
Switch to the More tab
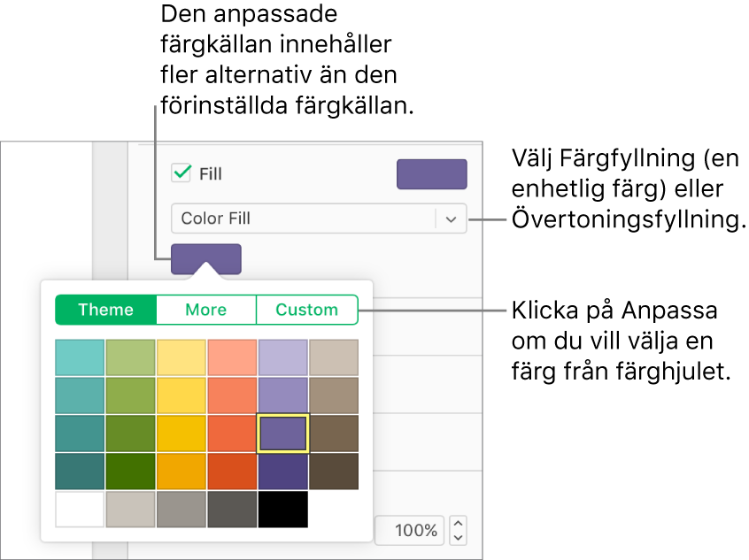[206, 310]
